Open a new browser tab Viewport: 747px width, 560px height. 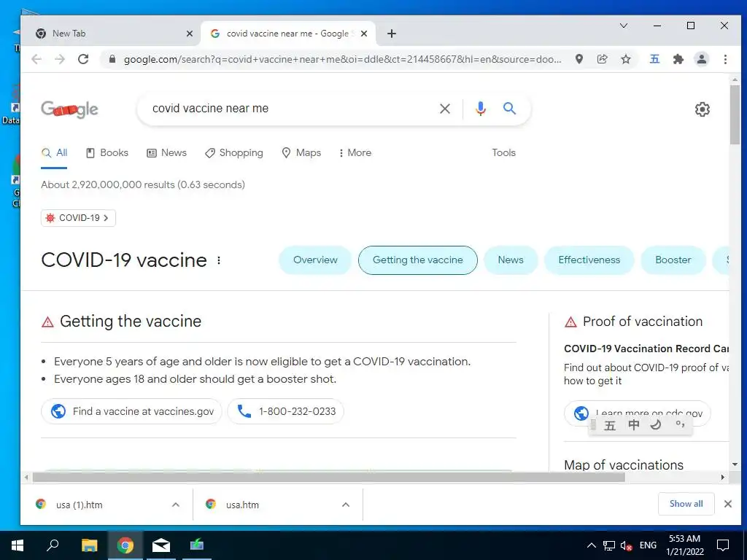[x=392, y=34]
